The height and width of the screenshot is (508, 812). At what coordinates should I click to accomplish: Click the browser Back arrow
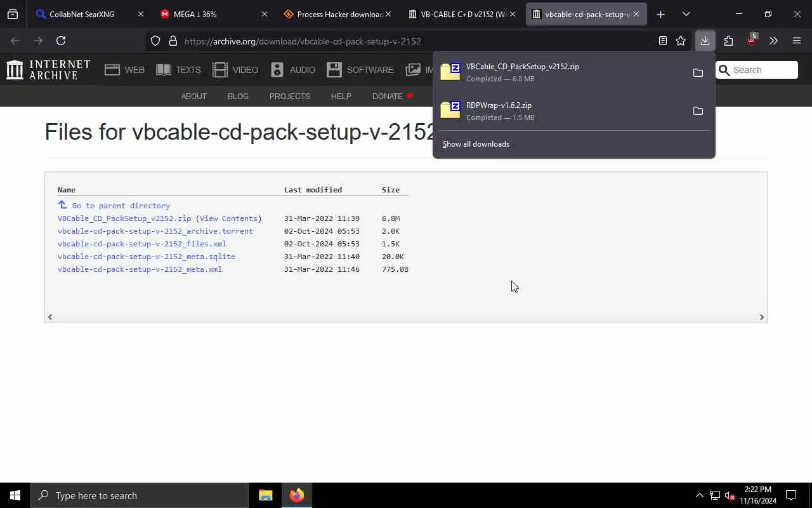coord(15,41)
